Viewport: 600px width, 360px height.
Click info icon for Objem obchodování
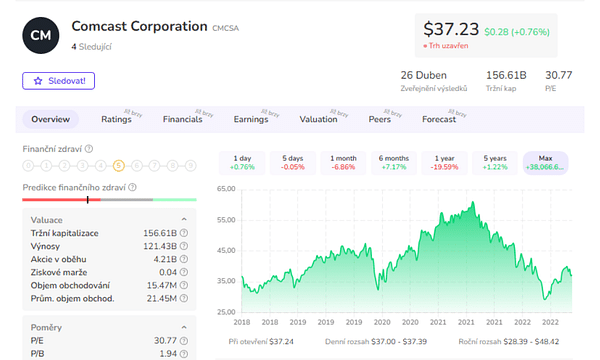pyautogui.click(x=184, y=285)
